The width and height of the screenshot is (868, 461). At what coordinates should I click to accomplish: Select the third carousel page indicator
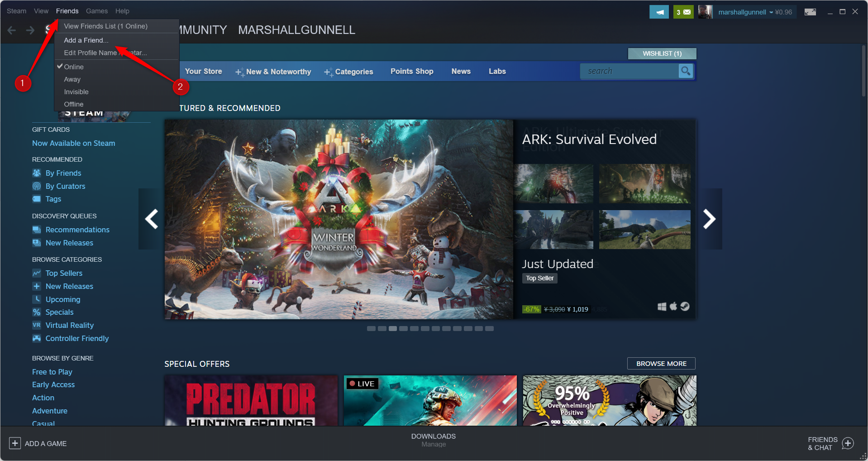[x=393, y=329]
